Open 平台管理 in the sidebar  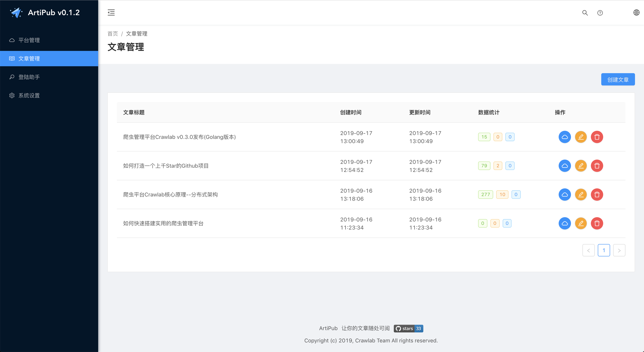[29, 40]
